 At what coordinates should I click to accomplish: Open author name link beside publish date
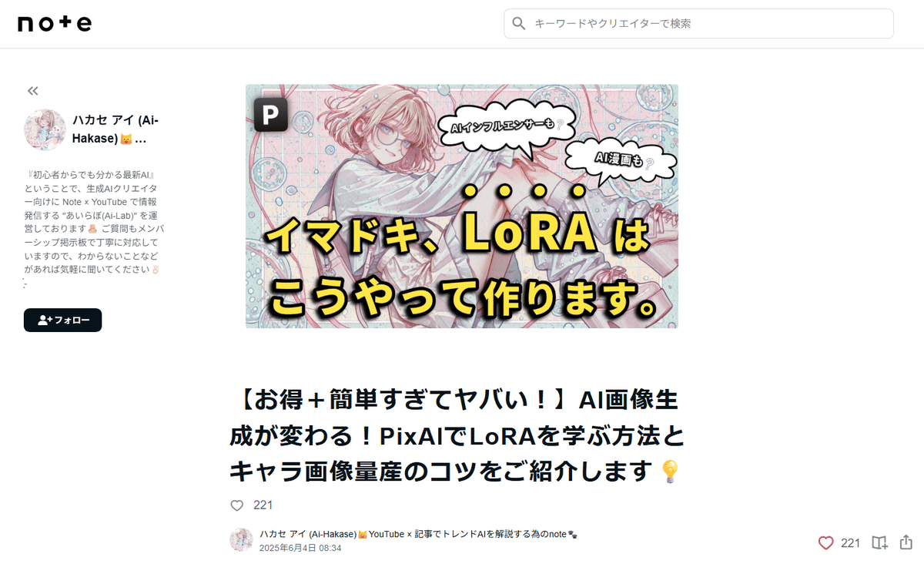[x=418, y=533]
